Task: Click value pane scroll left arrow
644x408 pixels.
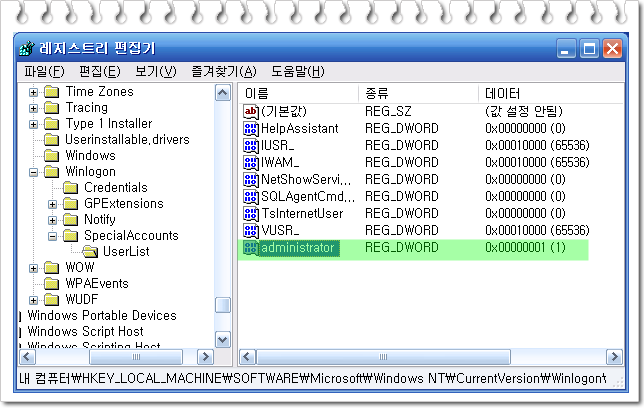Action: (x=247, y=357)
